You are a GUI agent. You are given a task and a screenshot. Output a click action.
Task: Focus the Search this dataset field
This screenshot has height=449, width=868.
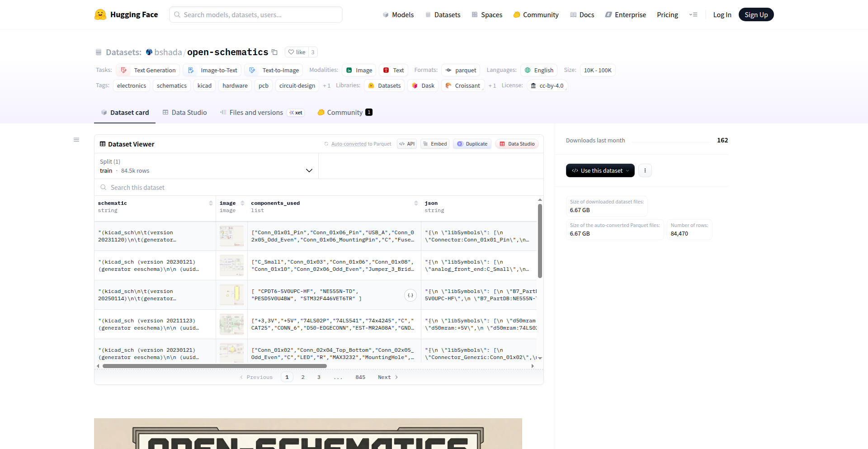pos(319,187)
